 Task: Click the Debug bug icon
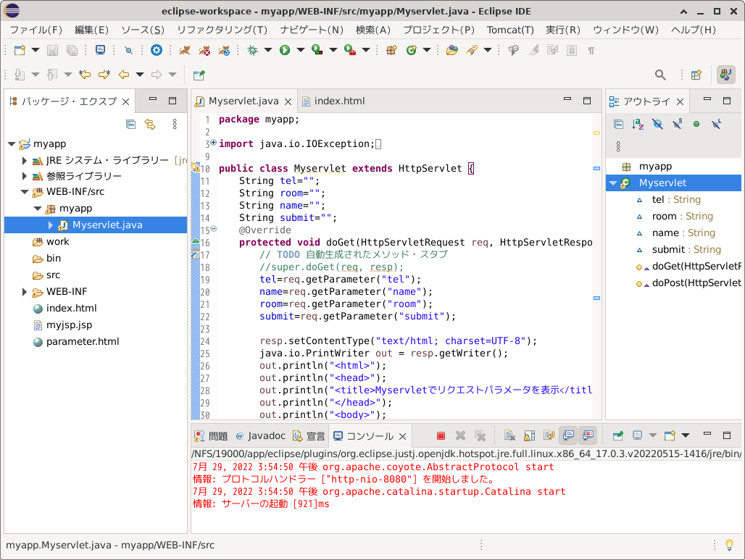point(252,50)
